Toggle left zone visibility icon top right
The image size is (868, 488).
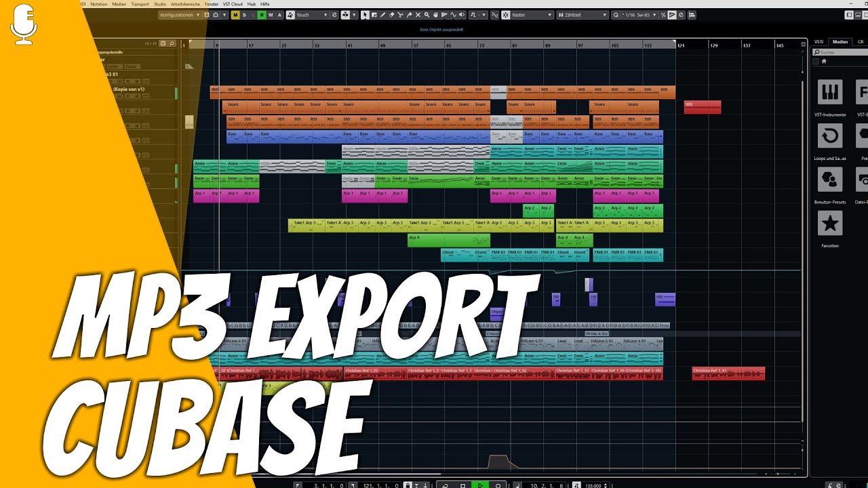[850, 15]
